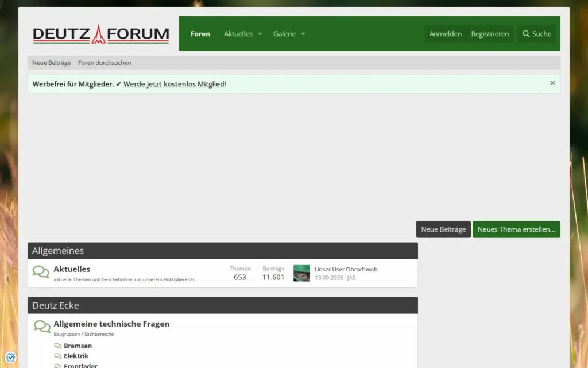Click the 653 Themen count

pos(239,277)
